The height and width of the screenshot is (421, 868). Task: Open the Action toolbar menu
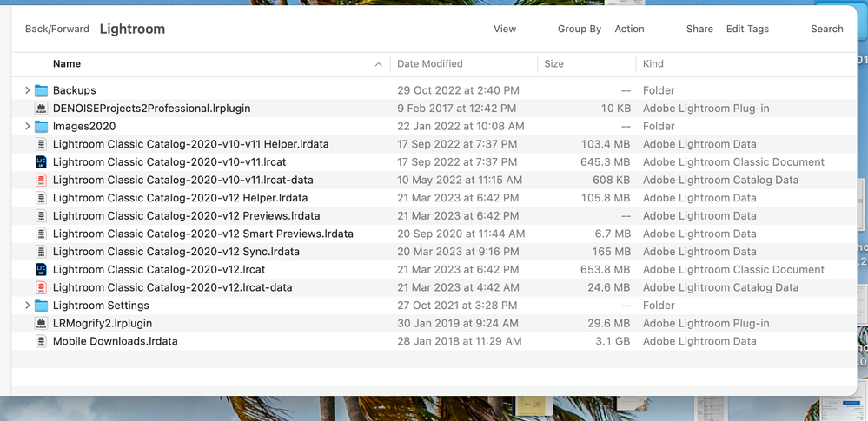pos(629,29)
